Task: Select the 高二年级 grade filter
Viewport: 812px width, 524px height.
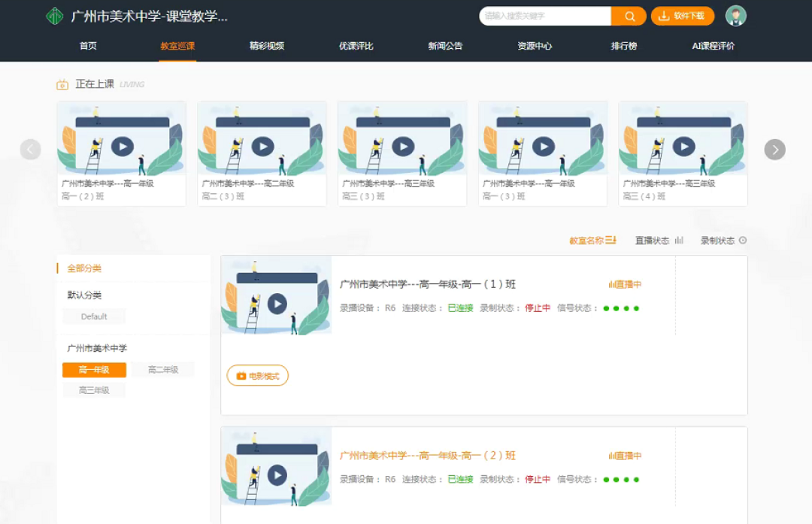Action: point(162,370)
